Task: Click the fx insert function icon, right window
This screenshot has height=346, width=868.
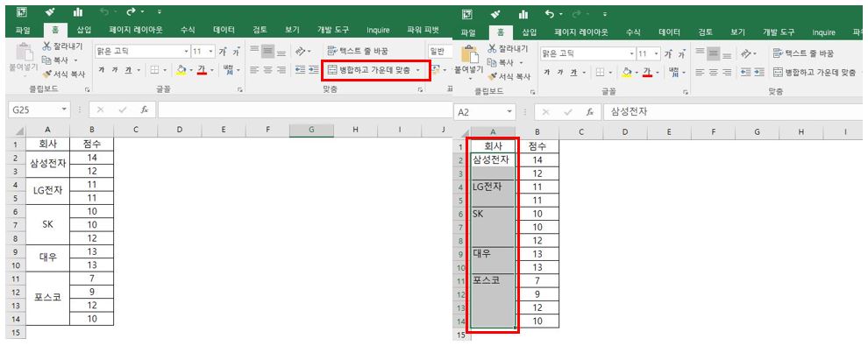Action: click(x=590, y=112)
